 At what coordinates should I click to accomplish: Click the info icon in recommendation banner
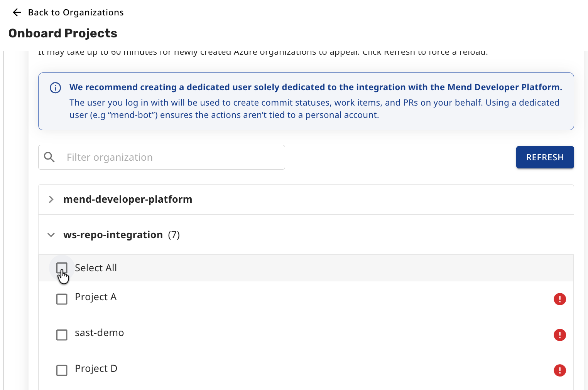coord(56,88)
